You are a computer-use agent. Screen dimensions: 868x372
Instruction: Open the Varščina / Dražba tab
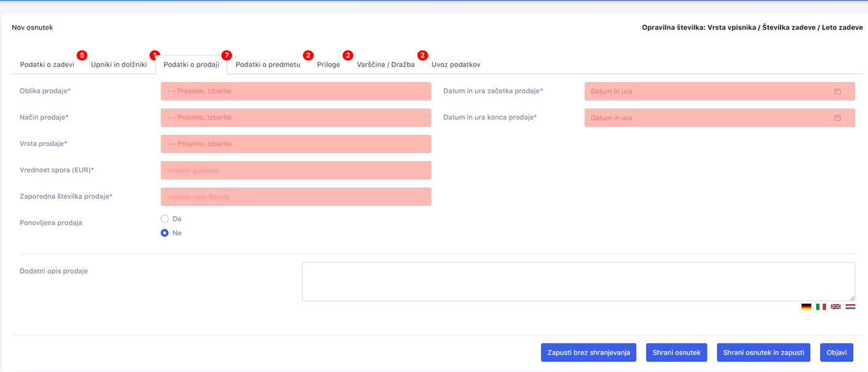[385, 65]
